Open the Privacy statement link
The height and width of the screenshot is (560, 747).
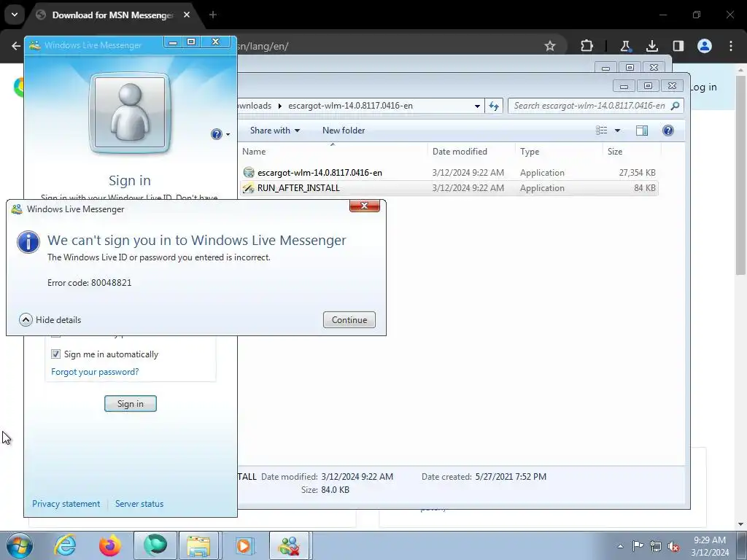click(66, 504)
